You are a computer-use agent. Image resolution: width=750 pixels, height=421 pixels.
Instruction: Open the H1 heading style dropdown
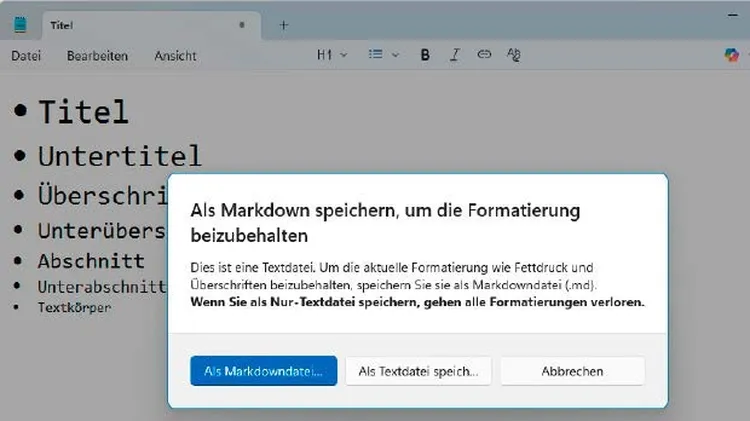[x=331, y=55]
